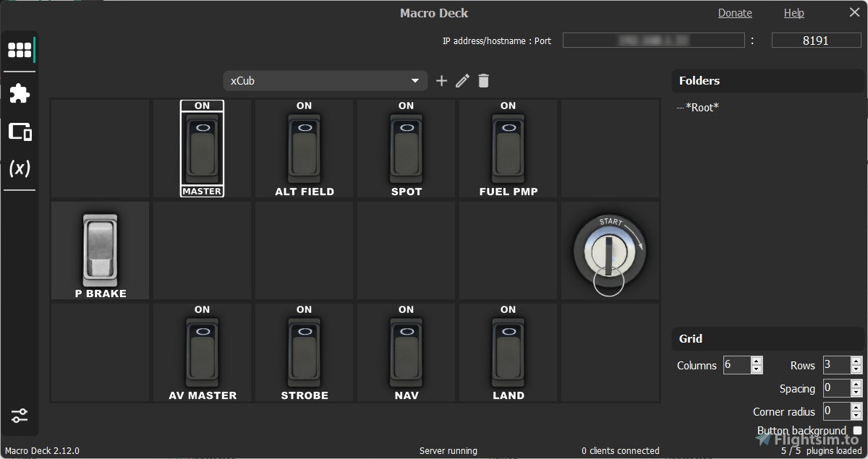868x459 pixels.
Task: Open the xCub profile dropdown
Action: point(325,80)
